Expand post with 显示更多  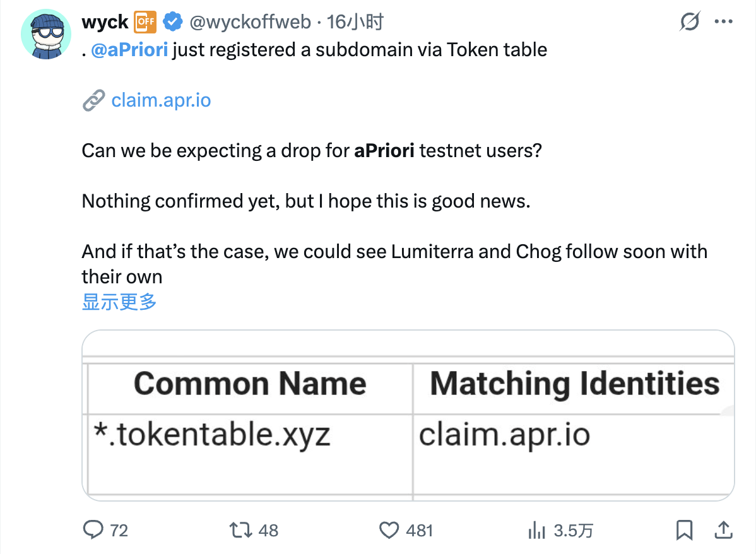pos(119,302)
